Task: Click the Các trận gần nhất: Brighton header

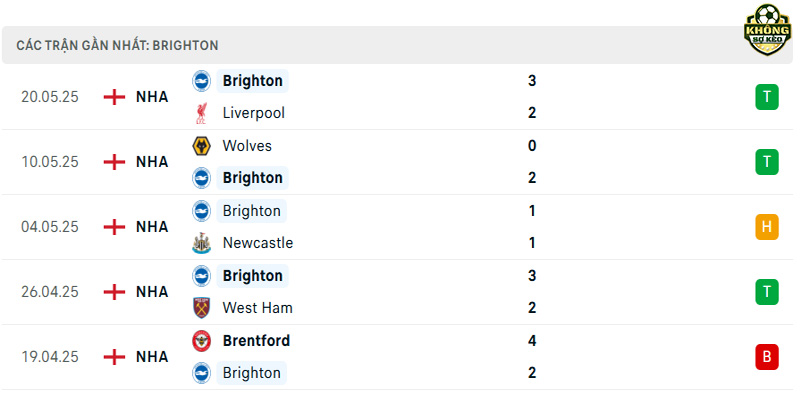Action: coord(117,45)
